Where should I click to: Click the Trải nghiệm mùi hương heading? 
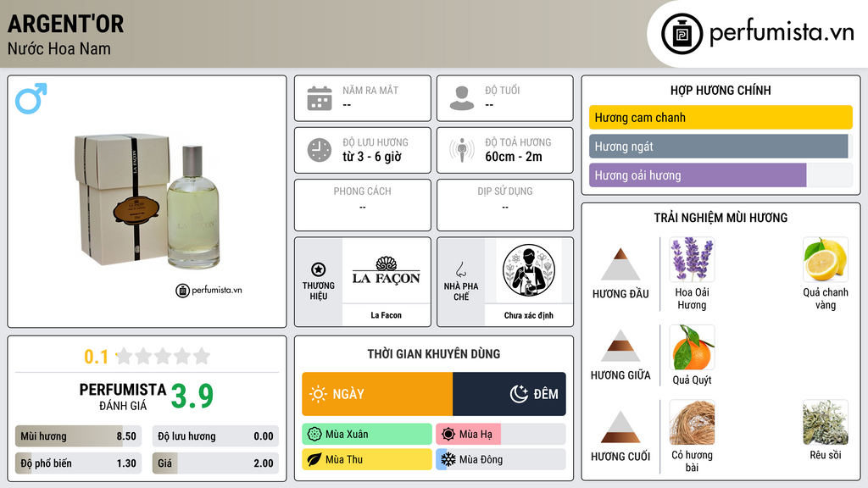pos(721,218)
